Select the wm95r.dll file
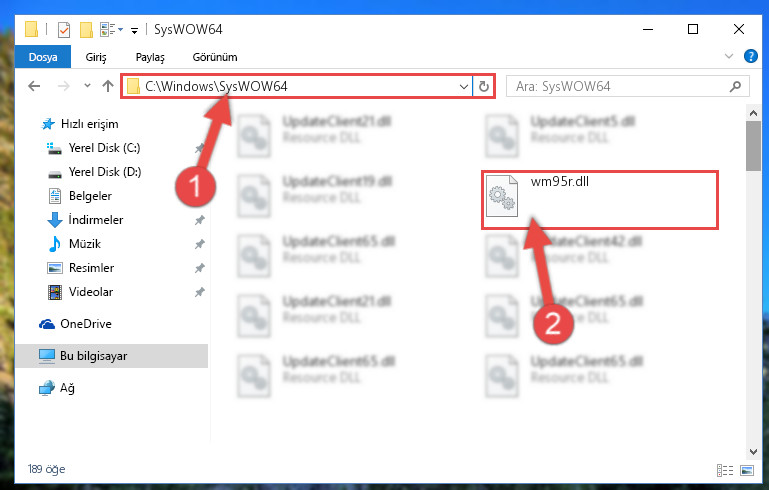The height and width of the screenshot is (490, 769). click(x=600, y=200)
